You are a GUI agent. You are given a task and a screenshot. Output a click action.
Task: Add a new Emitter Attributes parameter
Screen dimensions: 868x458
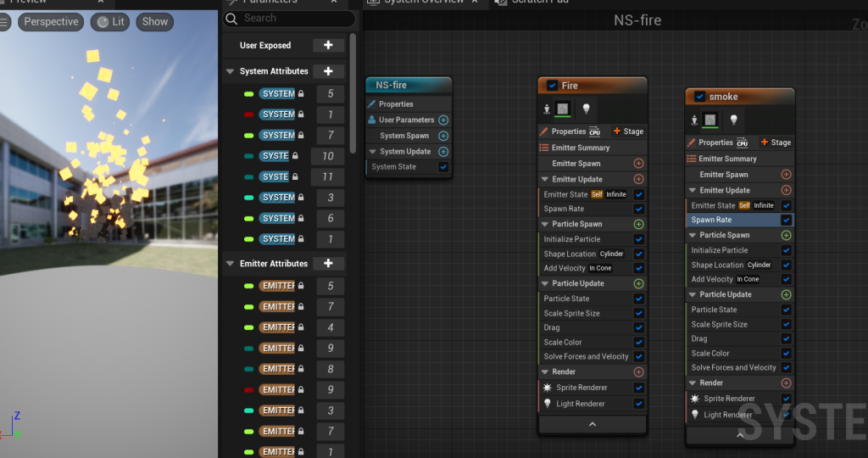click(328, 264)
